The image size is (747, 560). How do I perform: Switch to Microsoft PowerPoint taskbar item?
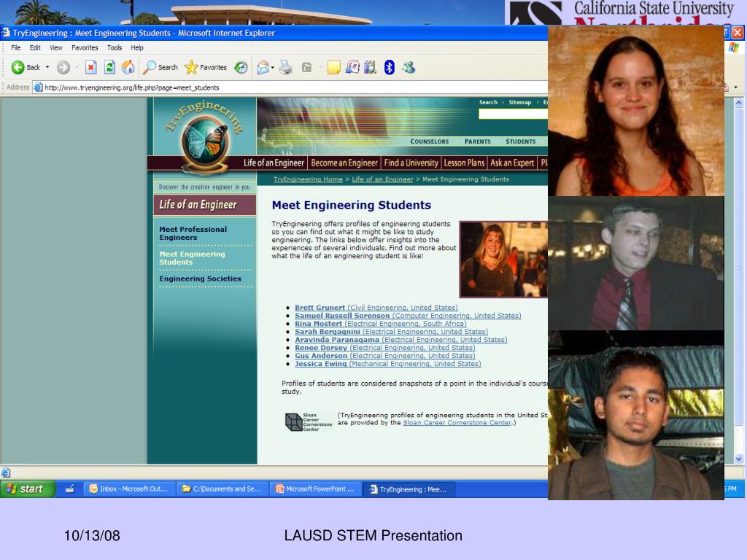click(x=315, y=489)
